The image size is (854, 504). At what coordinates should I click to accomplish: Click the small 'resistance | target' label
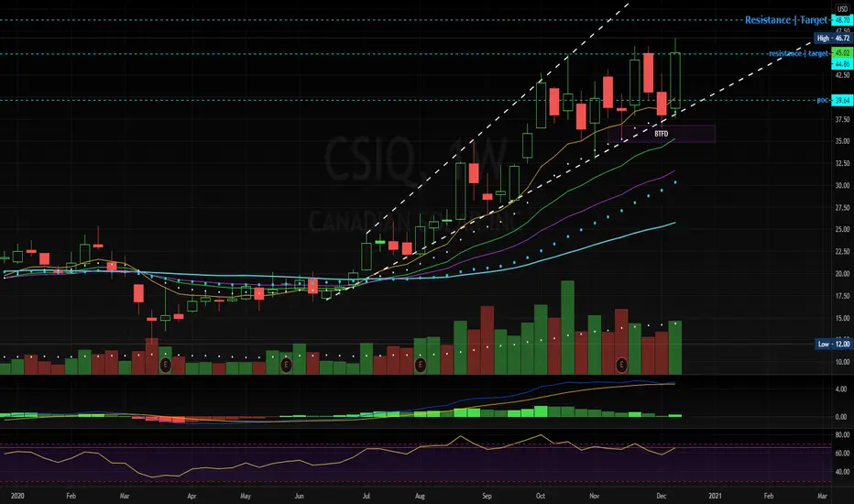(x=798, y=53)
